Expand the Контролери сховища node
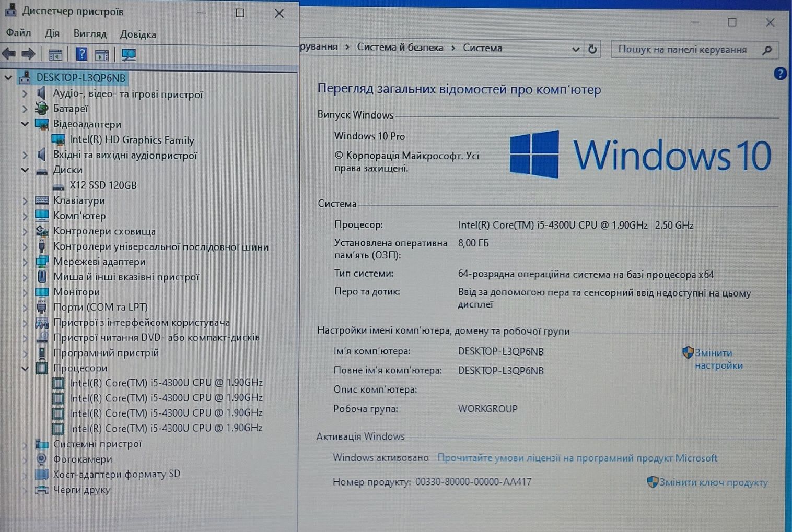This screenshot has width=792, height=532. [x=25, y=231]
